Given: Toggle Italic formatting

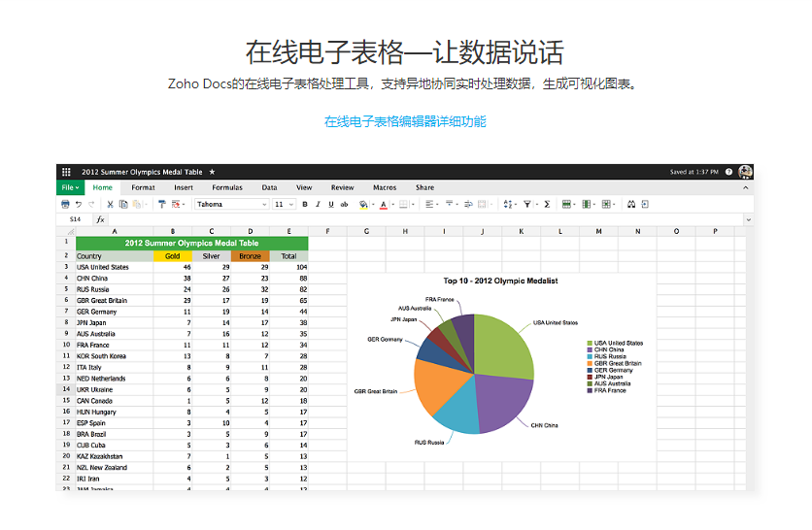Looking at the screenshot, I should [x=318, y=205].
